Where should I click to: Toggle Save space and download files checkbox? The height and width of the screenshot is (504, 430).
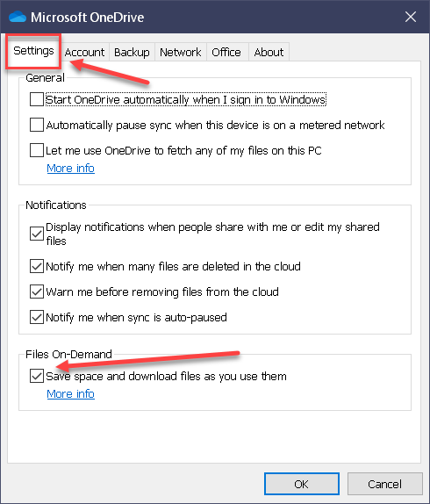pyautogui.click(x=37, y=376)
